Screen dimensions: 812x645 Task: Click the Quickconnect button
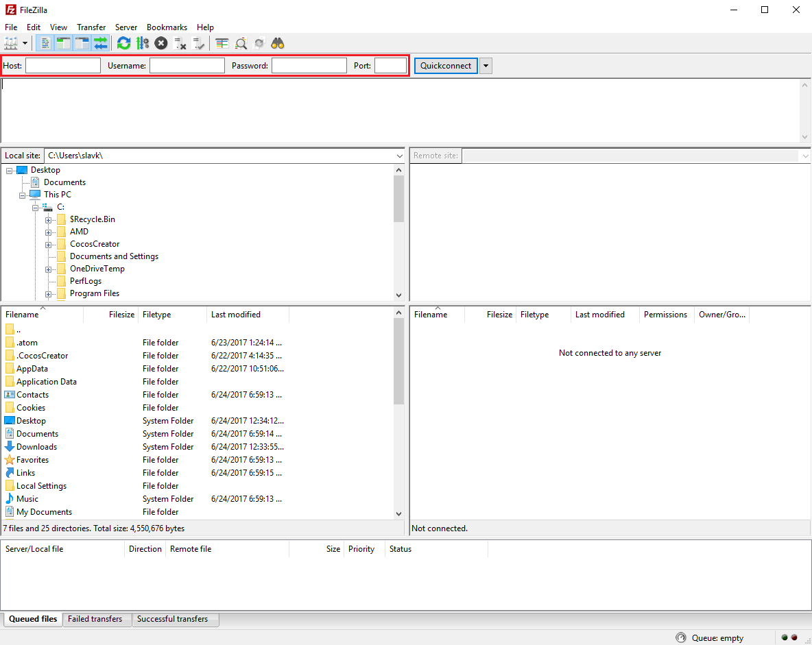pos(446,66)
